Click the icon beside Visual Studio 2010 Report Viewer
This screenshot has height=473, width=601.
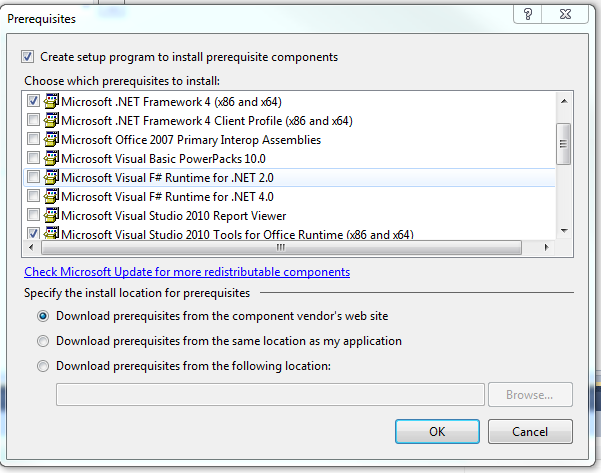(51, 215)
